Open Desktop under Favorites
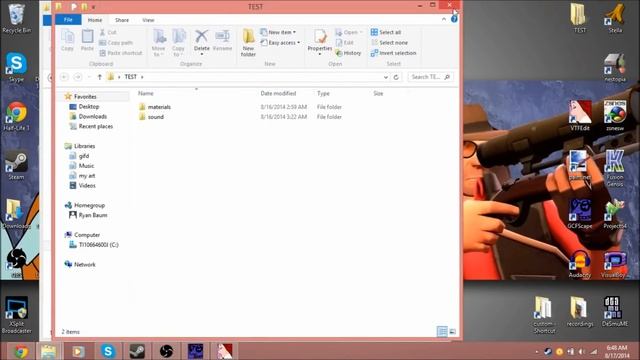This screenshot has height=360, width=640. [x=84, y=107]
